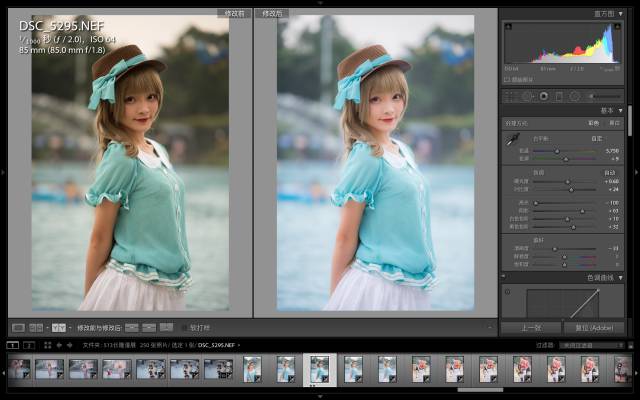Open the toolbar options dropdown arrow
Viewport: 640px width, 400px height.
(489, 327)
